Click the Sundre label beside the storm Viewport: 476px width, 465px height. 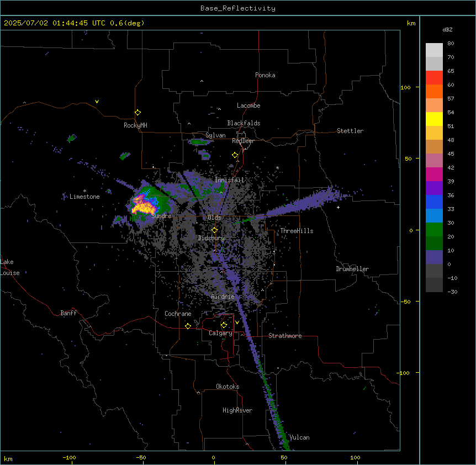coord(161,216)
